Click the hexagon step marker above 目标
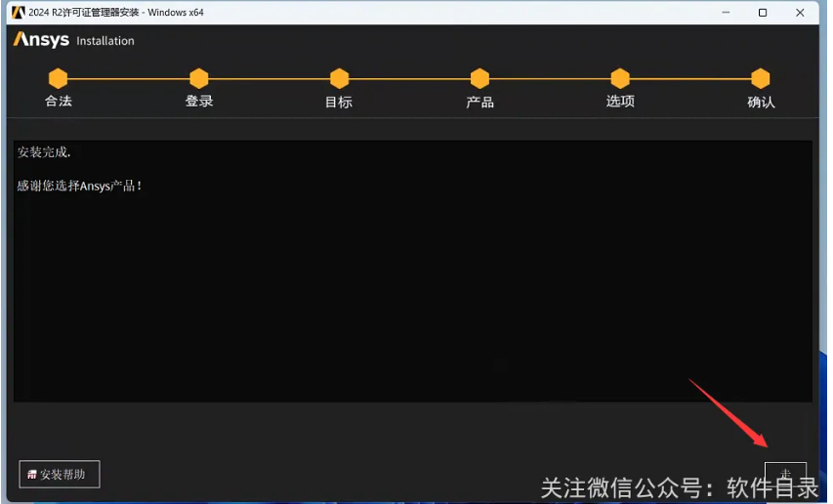The width and height of the screenshot is (833, 504). [x=339, y=78]
